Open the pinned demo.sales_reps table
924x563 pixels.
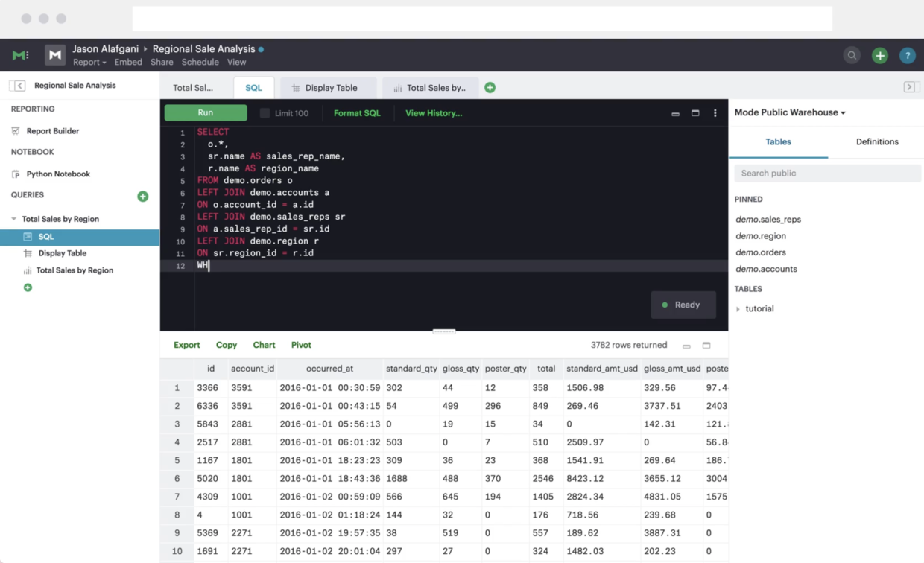coord(768,220)
